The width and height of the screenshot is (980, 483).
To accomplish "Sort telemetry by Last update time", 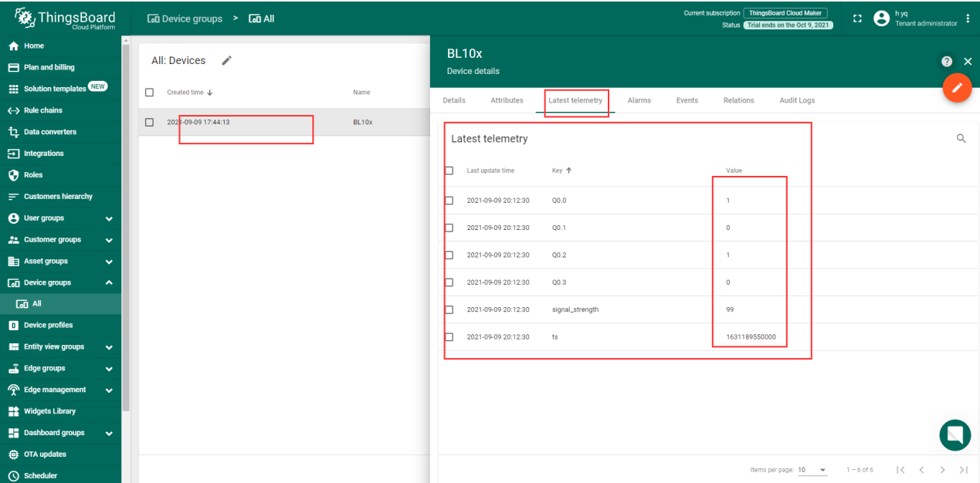I will pyautogui.click(x=490, y=171).
